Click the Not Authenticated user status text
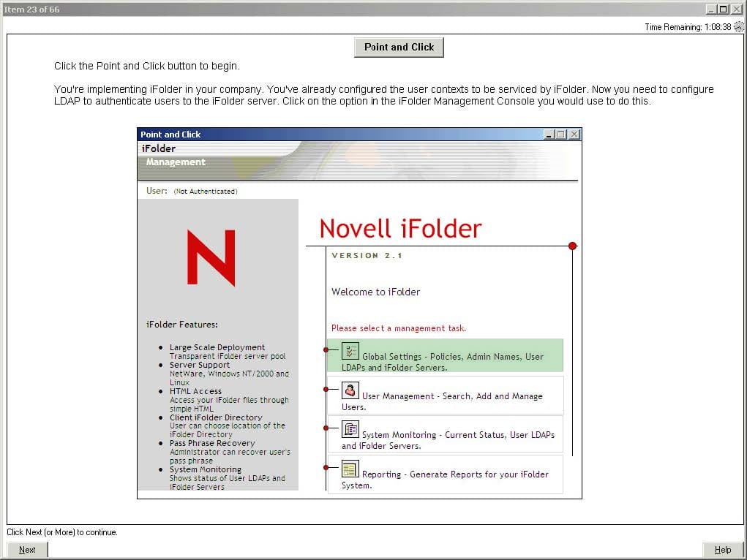This screenshot has width=747, height=560. coord(206,192)
